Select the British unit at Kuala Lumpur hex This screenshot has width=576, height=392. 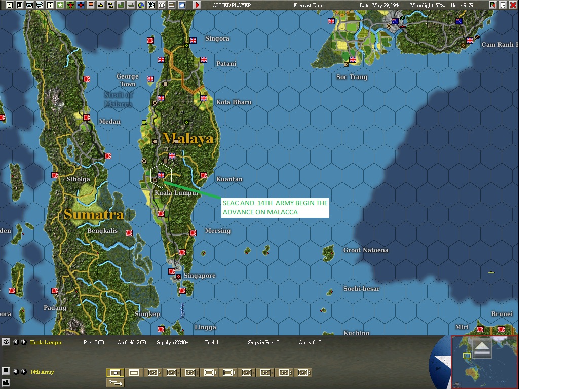[161, 175]
